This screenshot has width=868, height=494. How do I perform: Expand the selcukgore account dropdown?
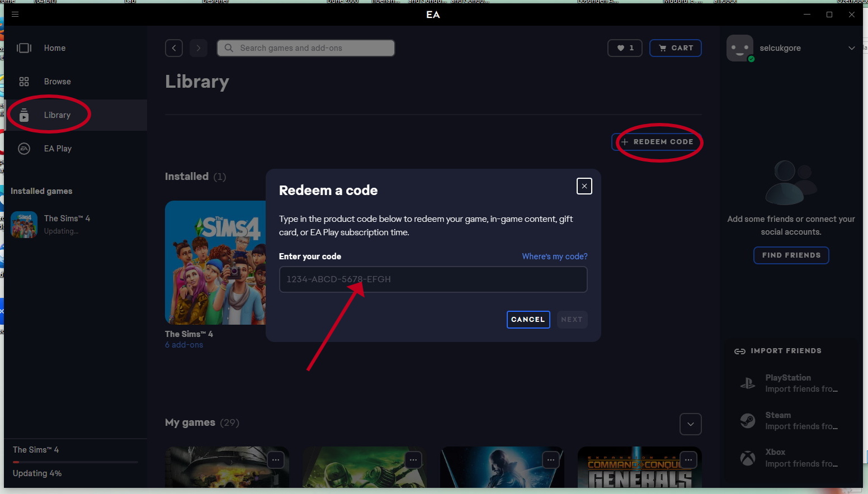coord(852,48)
